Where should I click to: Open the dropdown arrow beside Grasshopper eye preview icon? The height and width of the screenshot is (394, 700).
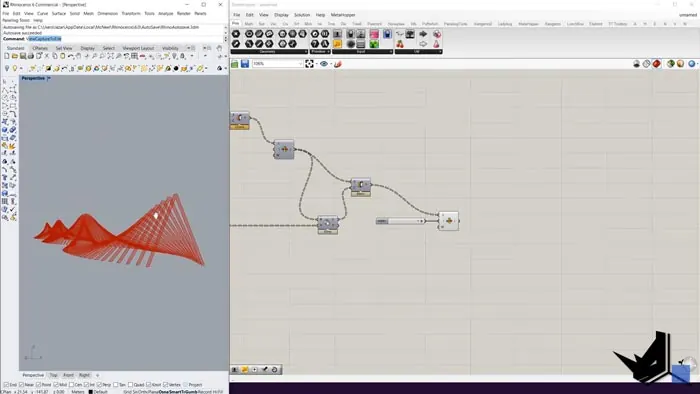pyautogui.click(x=331, y=64)
